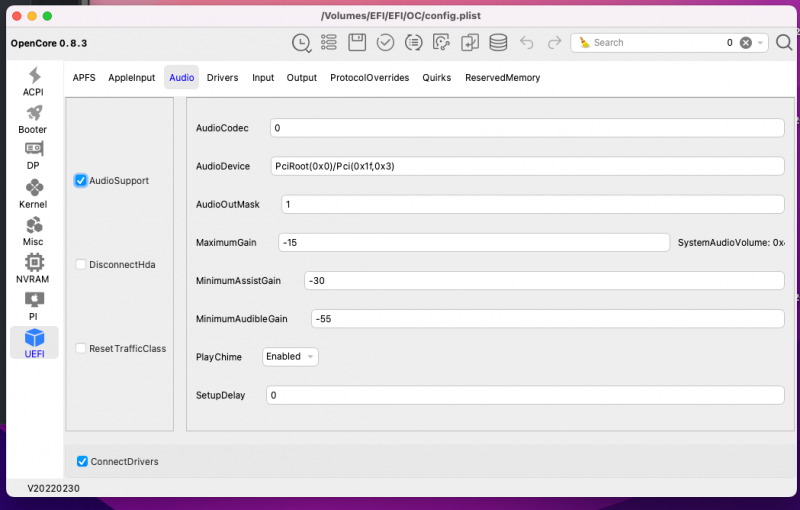Viewport: 800px width, 510px height.
Task: Select the Audio tab
Action: click(x=182, y=78)
